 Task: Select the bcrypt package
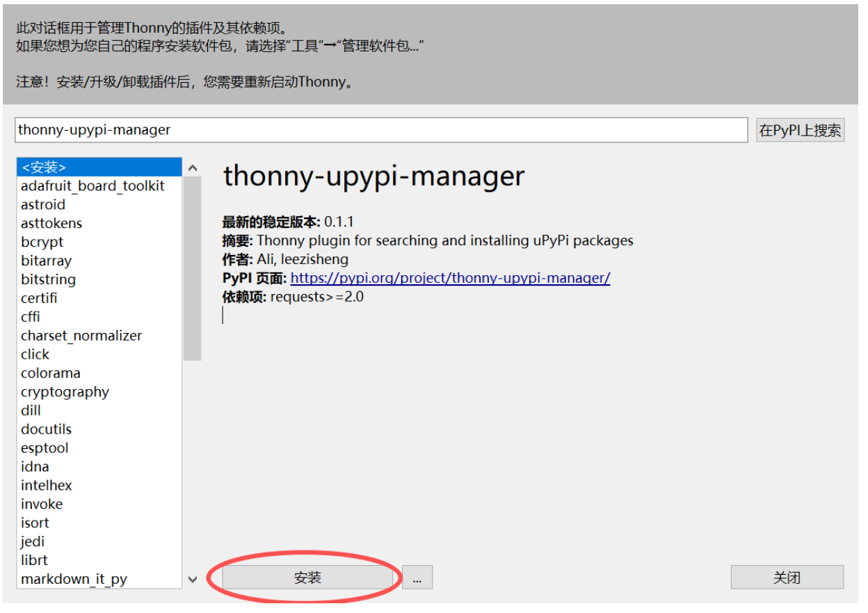click(42, 243)
